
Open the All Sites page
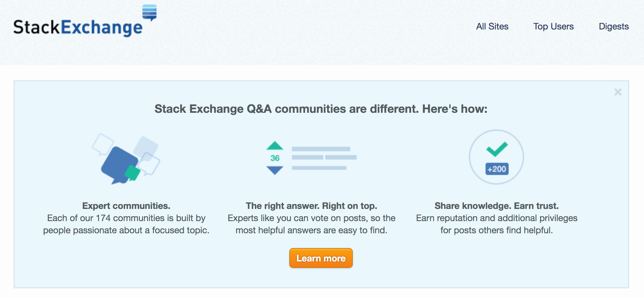[492, 26]
